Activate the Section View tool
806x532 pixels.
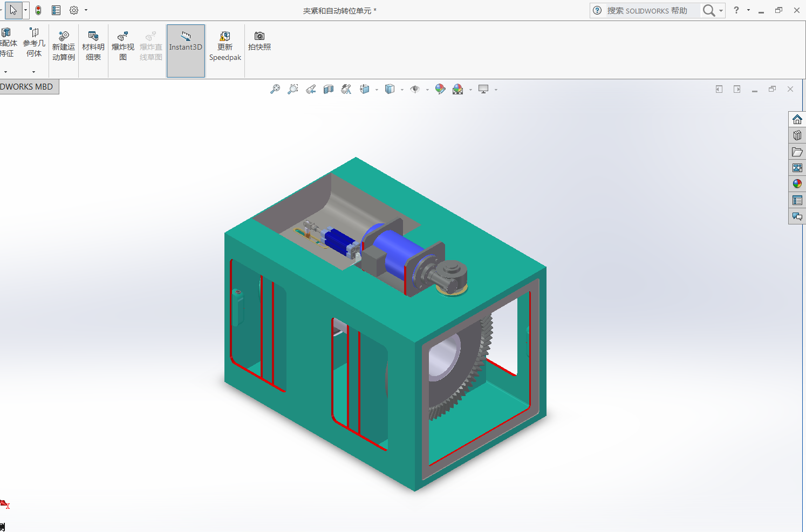pos(329,90)
